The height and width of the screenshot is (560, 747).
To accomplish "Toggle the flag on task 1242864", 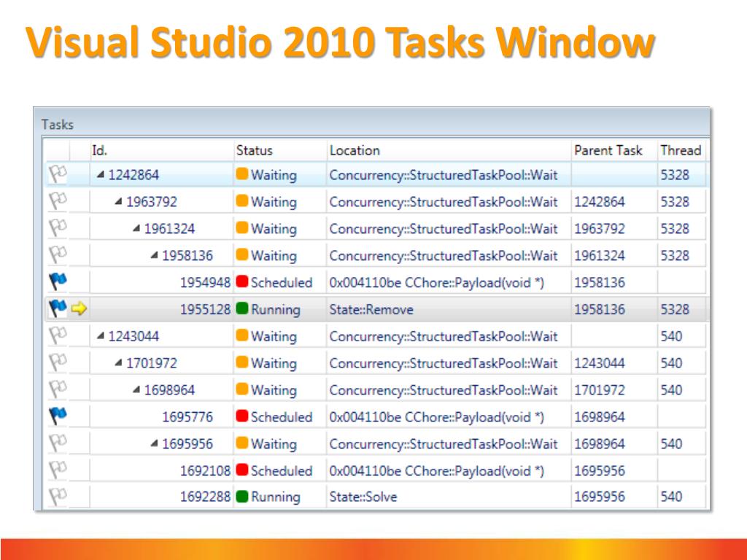I will coord(58,174).
